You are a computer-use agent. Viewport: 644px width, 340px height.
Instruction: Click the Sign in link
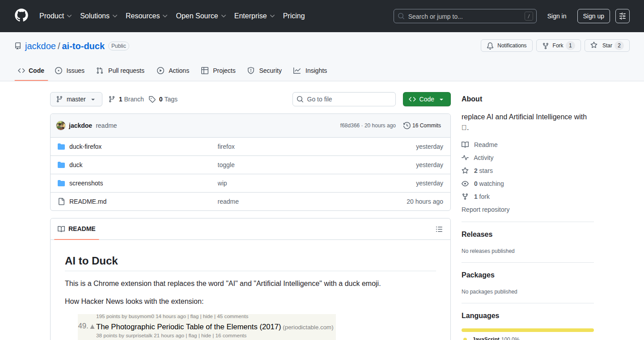coord(557,16)
